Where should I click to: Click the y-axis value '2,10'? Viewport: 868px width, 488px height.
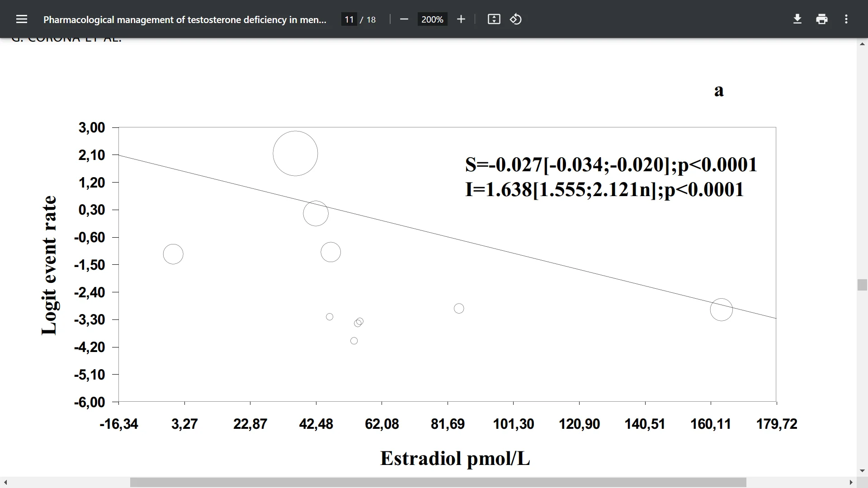[x=92, y=155]
